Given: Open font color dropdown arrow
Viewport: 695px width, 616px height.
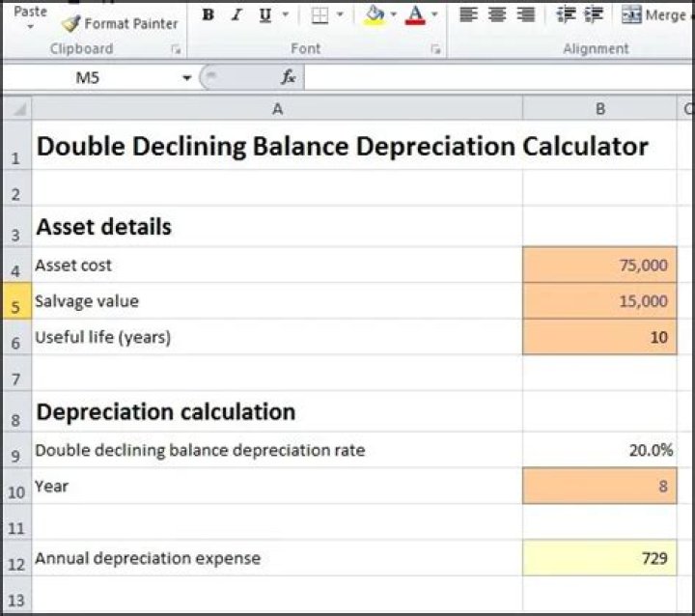Looking at the screenshot, I should tap(434, 14).
